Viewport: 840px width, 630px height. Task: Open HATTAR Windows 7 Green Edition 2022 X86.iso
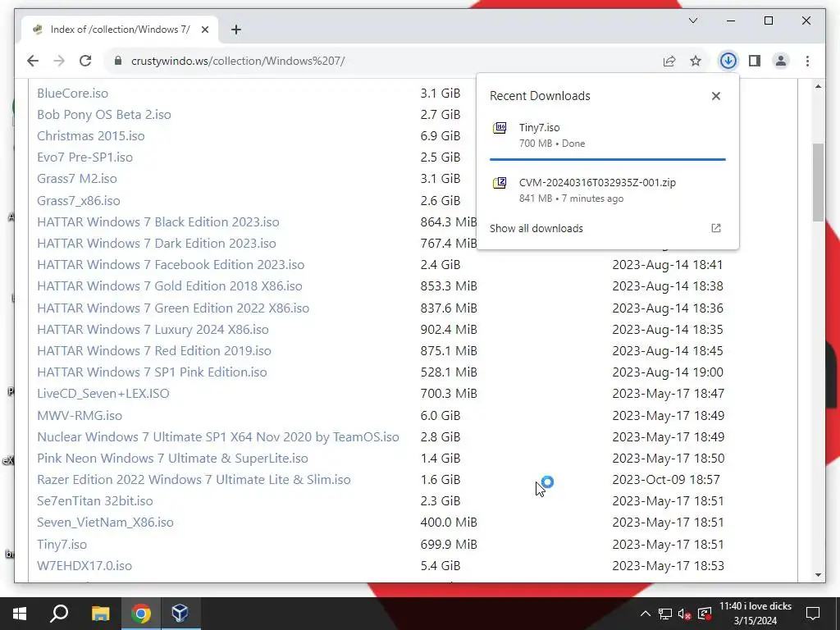(x=173, y=308)
